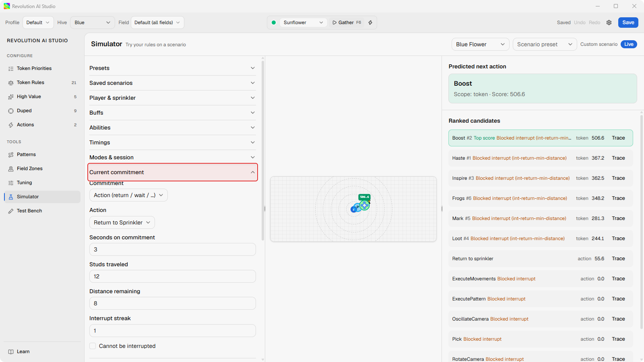Image resolution: width=644 pixels, height=362 pixels.
Task: Open Field Default (all fields) dropdown
Action: (x=157, y=23)
